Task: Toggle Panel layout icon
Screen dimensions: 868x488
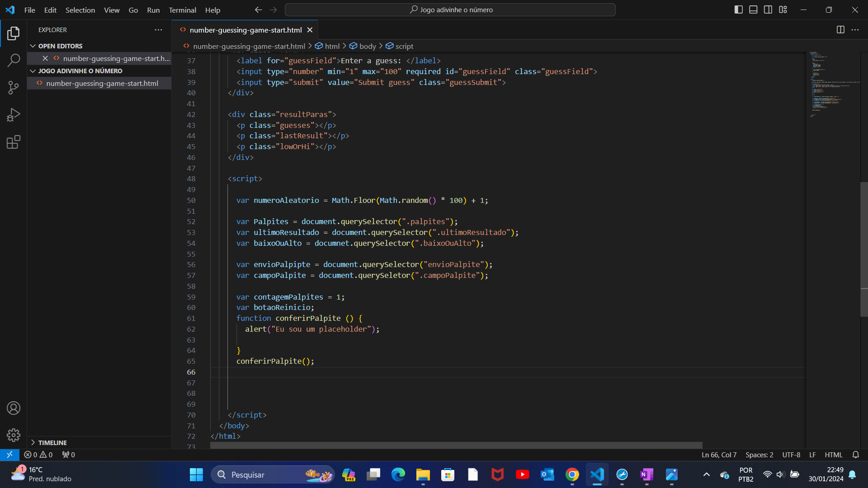Action: point(753,9)
